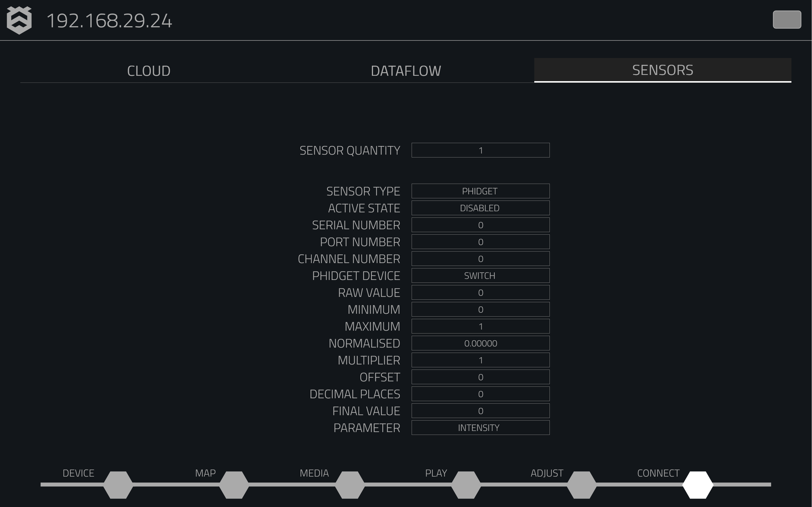Viewport: 812px width, 507px height.
Task: Click the top-right settings button
Action: [x=787, y=19]
